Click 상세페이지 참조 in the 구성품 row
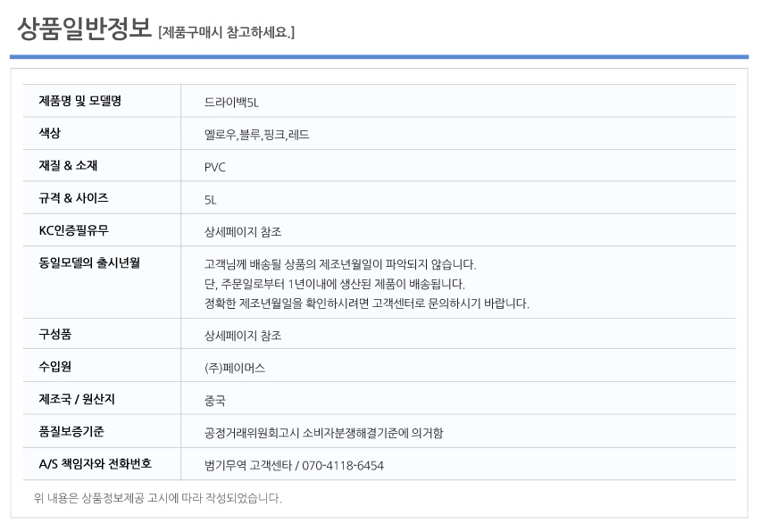 tap(243, 336)
